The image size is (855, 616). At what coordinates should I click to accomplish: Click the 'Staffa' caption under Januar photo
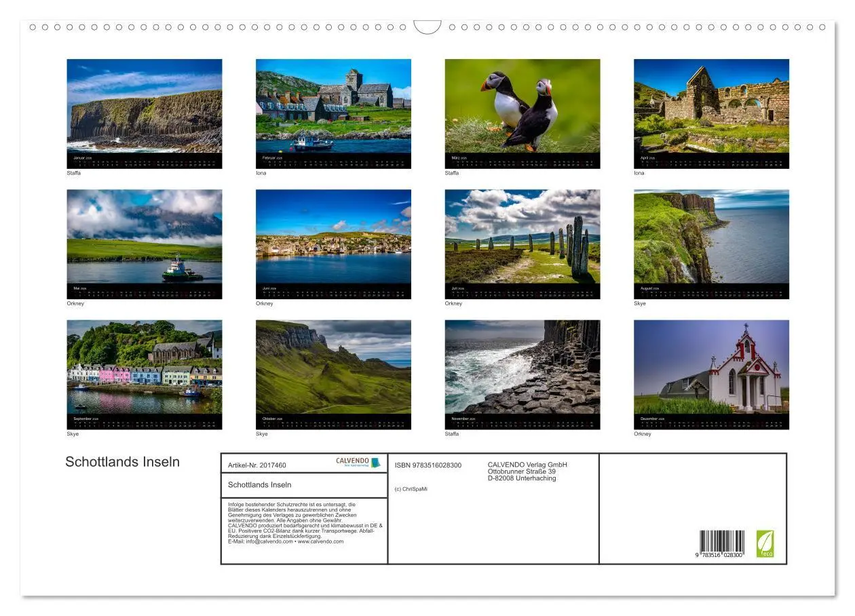pos(74,173)
